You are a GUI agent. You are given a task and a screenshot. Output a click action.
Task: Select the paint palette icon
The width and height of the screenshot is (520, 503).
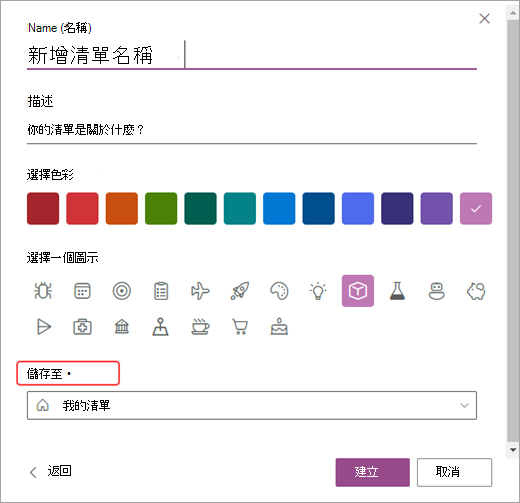(x=279, y=291)
